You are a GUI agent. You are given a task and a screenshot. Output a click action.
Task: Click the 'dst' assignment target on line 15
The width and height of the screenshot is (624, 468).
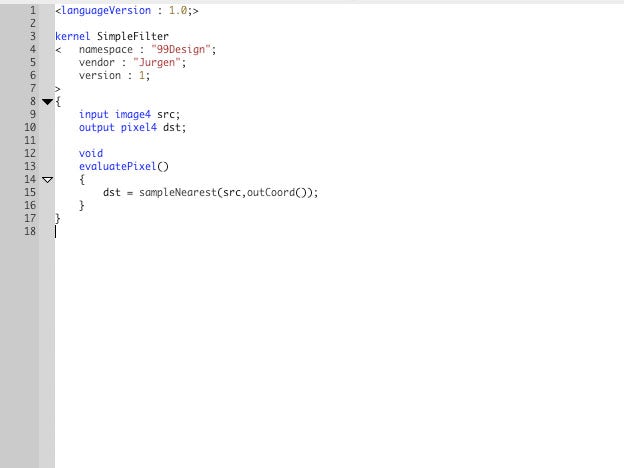click(x=111, y=193)
